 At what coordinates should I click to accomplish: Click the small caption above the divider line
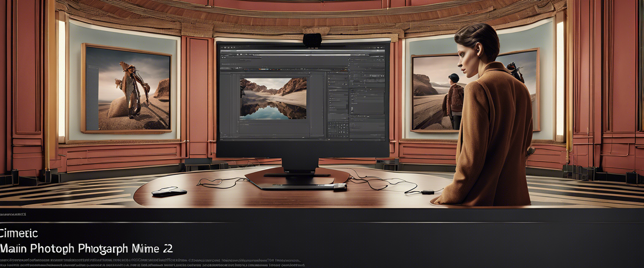tap(13, 214)
